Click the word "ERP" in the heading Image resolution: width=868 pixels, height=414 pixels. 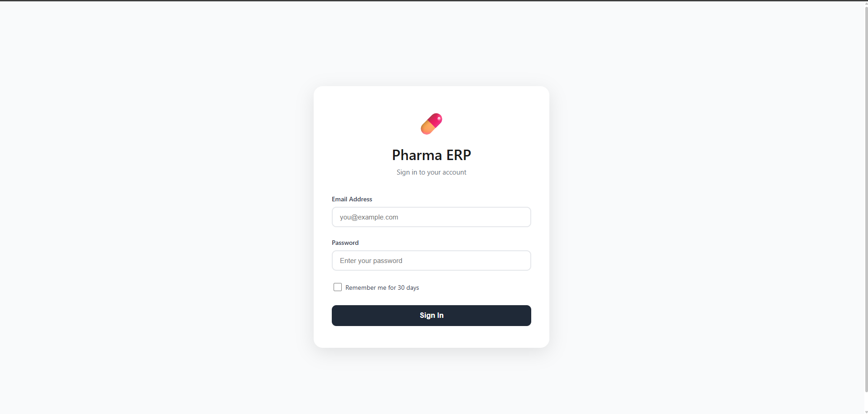point(459,155)
